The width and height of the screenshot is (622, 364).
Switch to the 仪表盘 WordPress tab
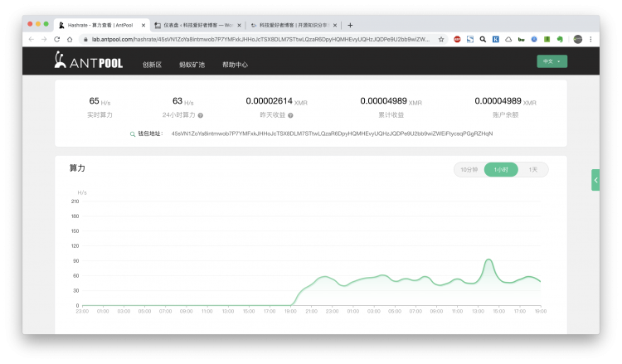[x=197, y=25]
